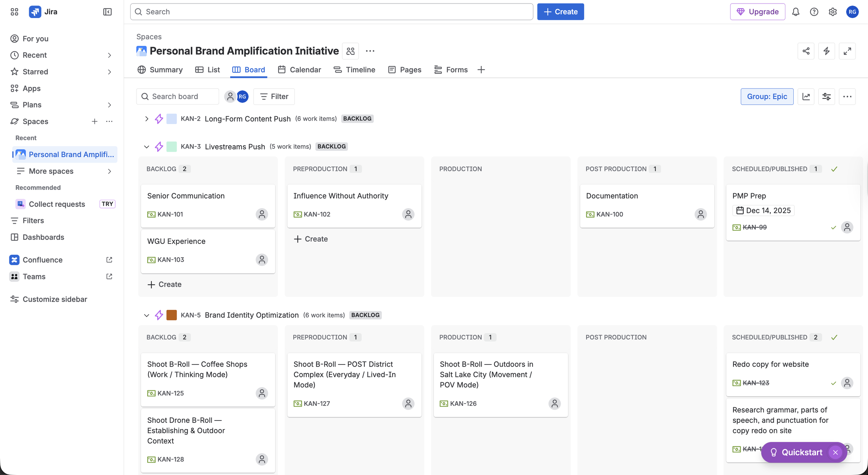Enter full screen with the expand icon
The height and width of the screenshot is (475, 868).
pyautogui.click(x=848, y=51)
